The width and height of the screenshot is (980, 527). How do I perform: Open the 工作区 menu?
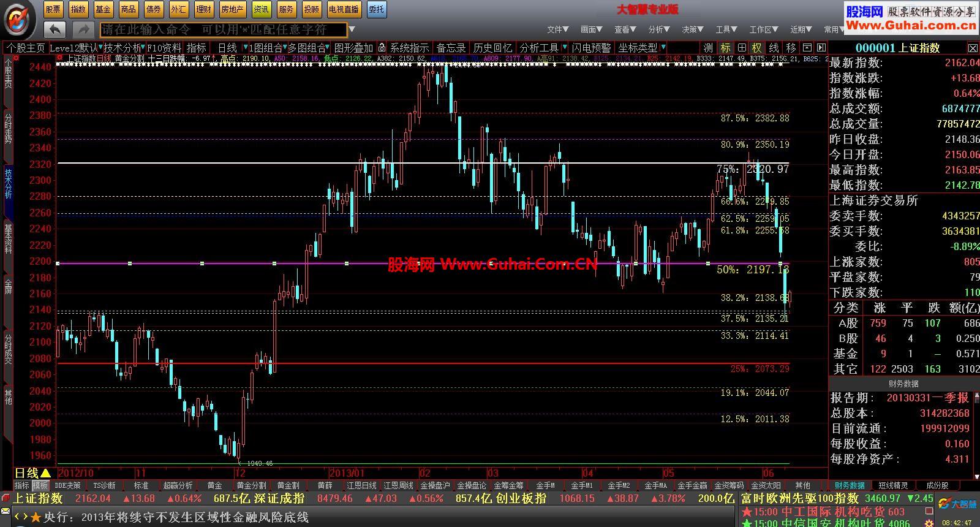click(x=765, y=29)
